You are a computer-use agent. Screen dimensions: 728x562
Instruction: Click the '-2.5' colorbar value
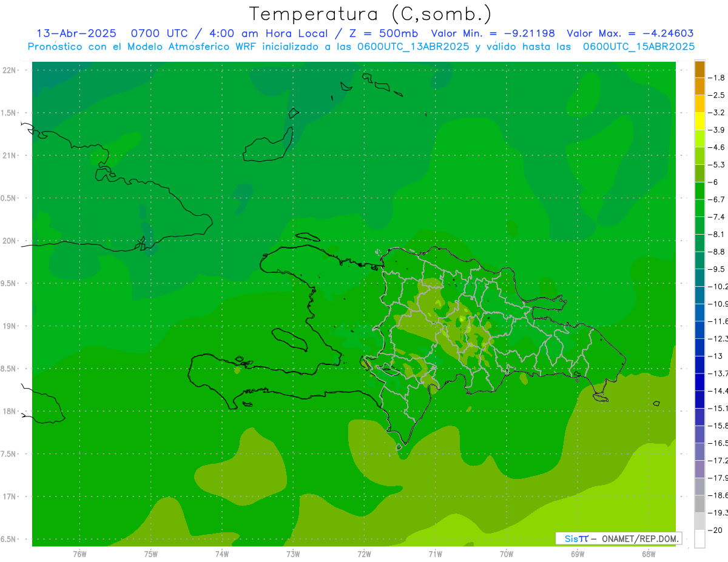pos(716,95)
